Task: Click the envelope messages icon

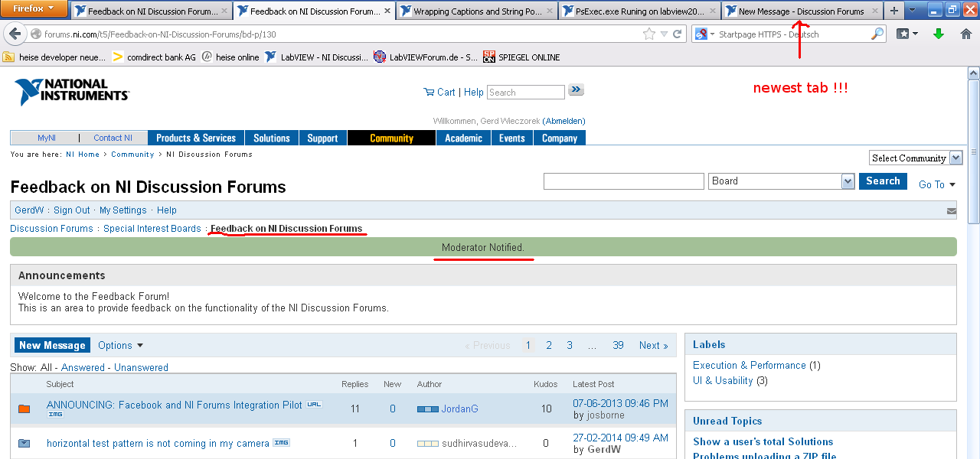Action: pyautogui.click(x=952, y=210)
